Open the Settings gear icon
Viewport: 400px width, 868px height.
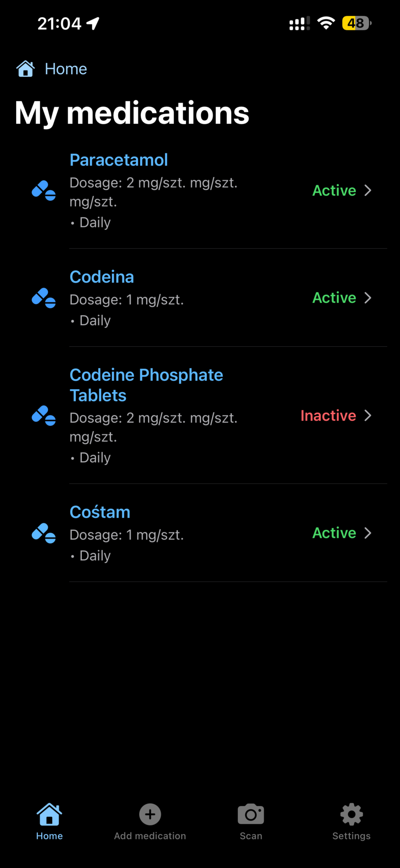[352, 814]
